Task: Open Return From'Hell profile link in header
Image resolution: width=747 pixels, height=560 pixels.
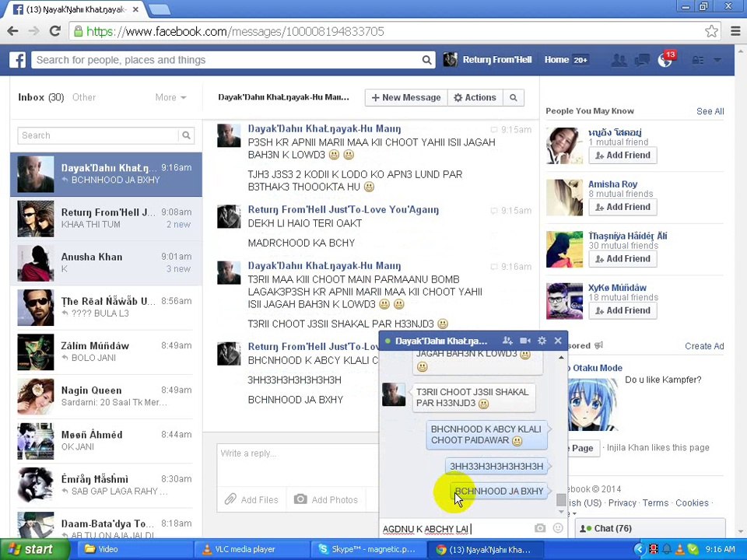Action: coord(497,60)
